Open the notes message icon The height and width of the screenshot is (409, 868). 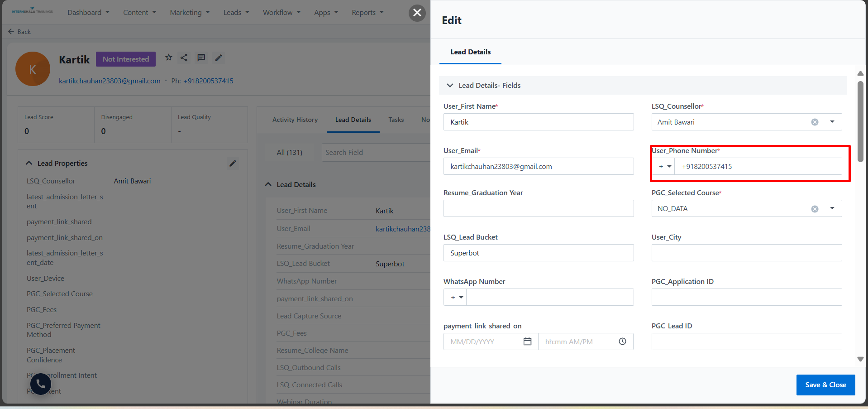click(201, 58)
